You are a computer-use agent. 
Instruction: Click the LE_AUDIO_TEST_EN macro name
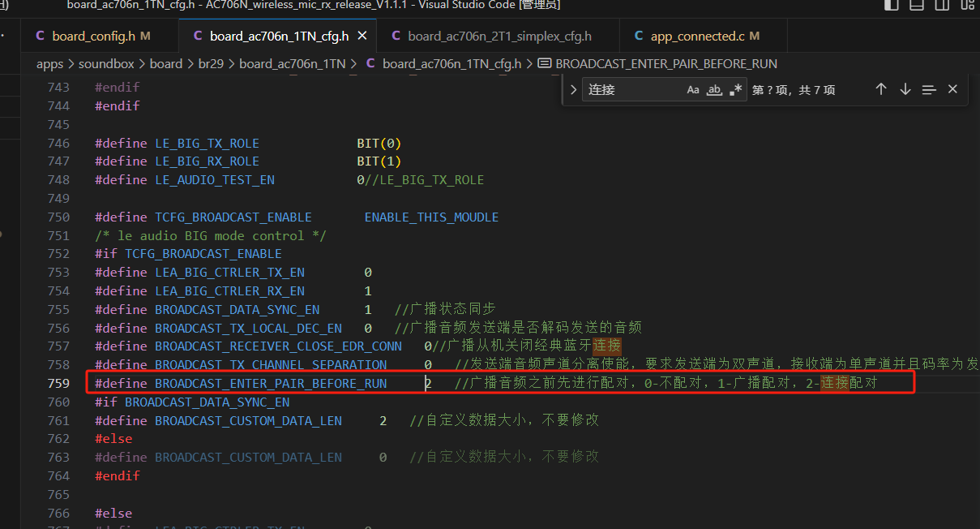pos(215,179)
